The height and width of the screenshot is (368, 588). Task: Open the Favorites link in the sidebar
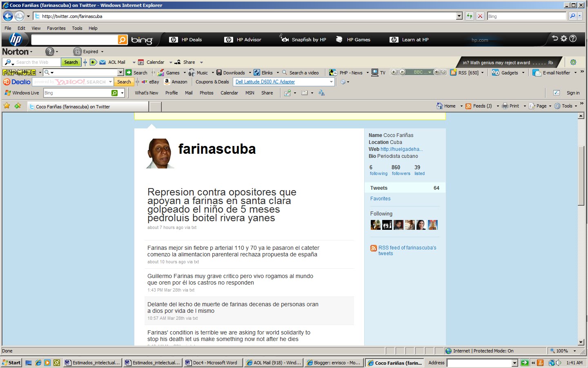380,199
